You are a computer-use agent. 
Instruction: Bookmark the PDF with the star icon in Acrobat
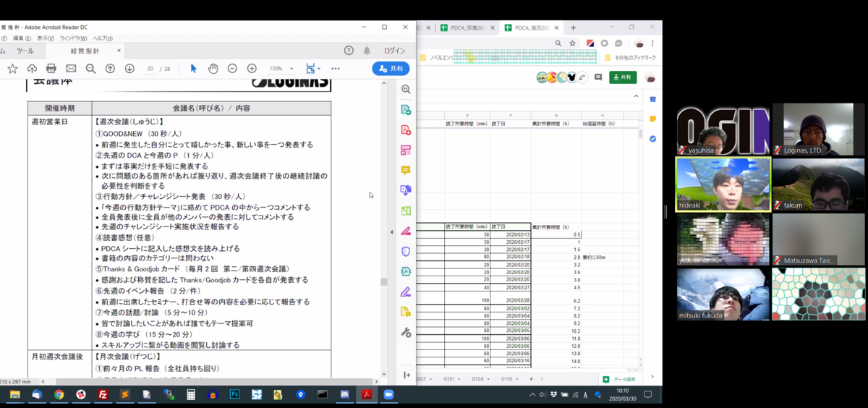[12, 69]
